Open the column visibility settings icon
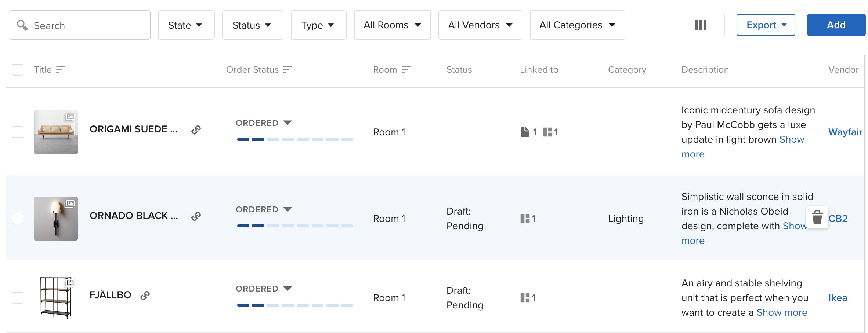This screenshot has width=868, height=333. (x=700, y=25)
